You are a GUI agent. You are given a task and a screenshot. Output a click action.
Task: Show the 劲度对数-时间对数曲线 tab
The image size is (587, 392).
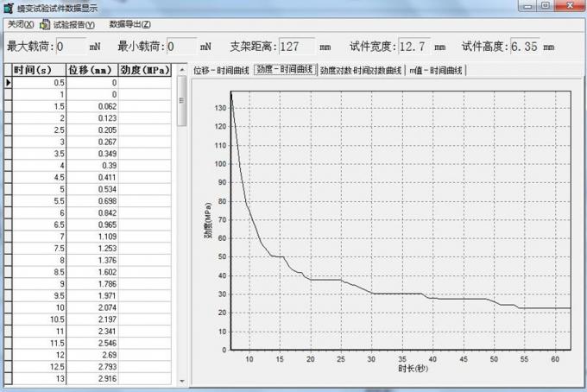click(x=360, y=70)
